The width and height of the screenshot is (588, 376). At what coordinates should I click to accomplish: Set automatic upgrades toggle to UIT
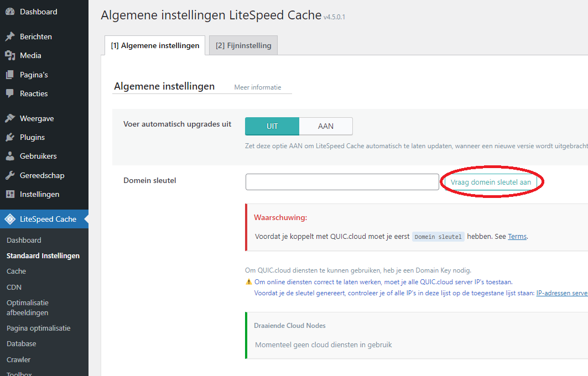coord(272,126)
